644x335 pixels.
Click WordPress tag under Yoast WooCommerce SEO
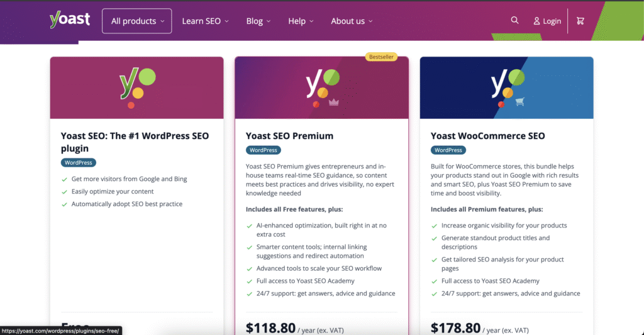[448, 150]
